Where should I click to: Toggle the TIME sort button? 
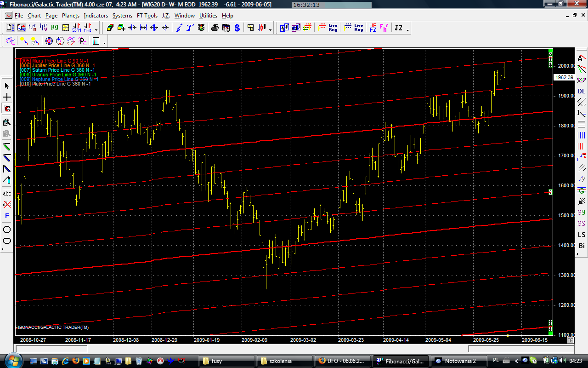87,28
